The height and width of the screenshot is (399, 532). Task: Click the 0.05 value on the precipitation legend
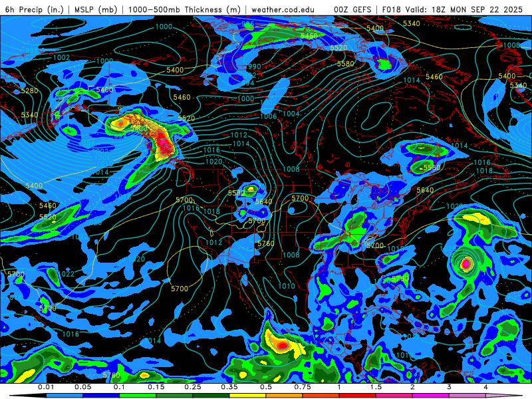82,387
